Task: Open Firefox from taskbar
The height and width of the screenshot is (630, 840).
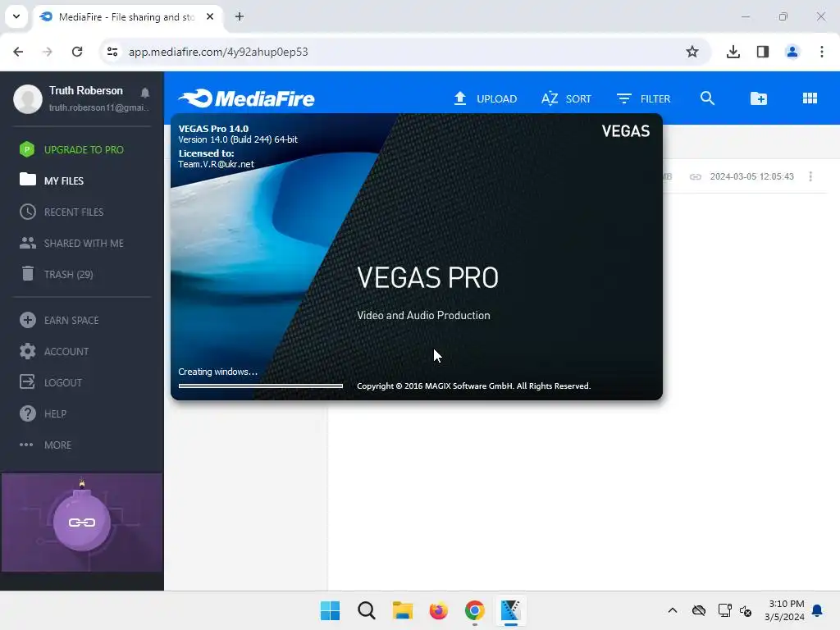Action: [x=438, y=610]
